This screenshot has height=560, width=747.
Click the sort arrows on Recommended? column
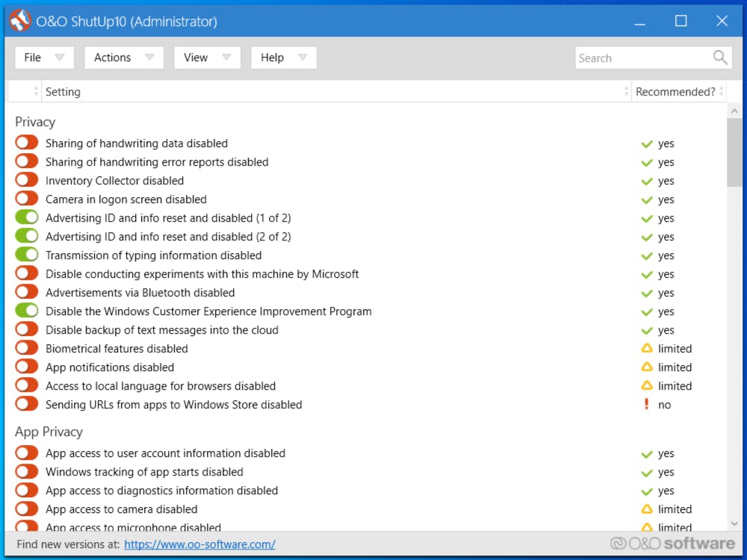coord(722,91)
